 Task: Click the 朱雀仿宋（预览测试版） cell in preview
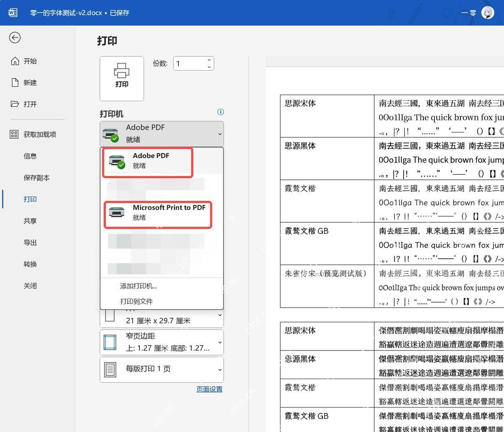[x=327, y=286]
